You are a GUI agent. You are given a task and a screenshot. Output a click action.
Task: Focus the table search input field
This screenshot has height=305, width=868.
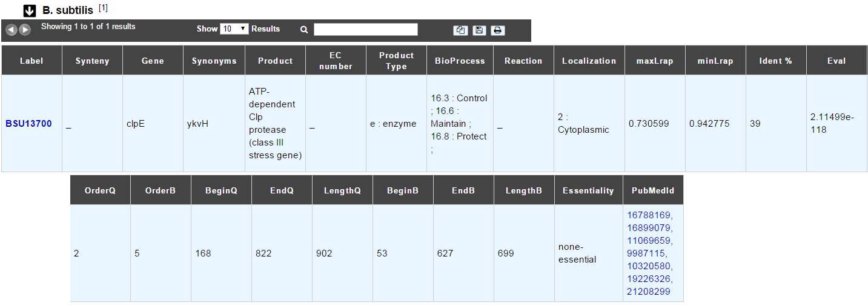tap(366, 29)
